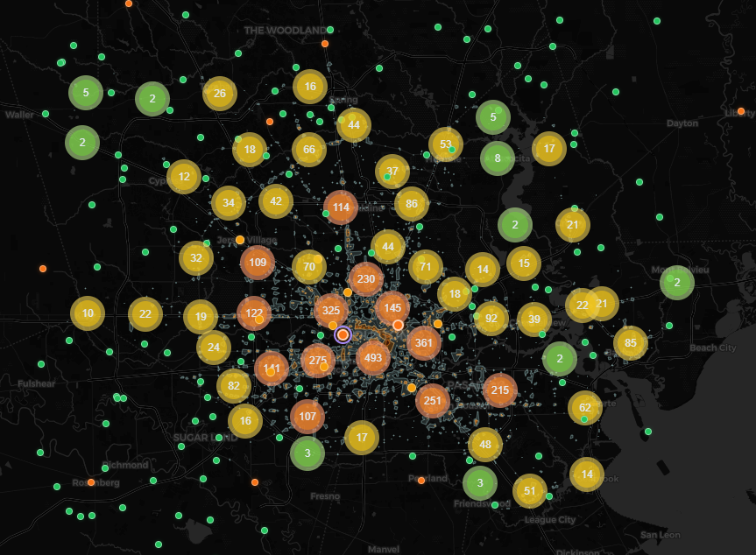
Task: Open the cluster marked 114
Action: coord(341,207)
